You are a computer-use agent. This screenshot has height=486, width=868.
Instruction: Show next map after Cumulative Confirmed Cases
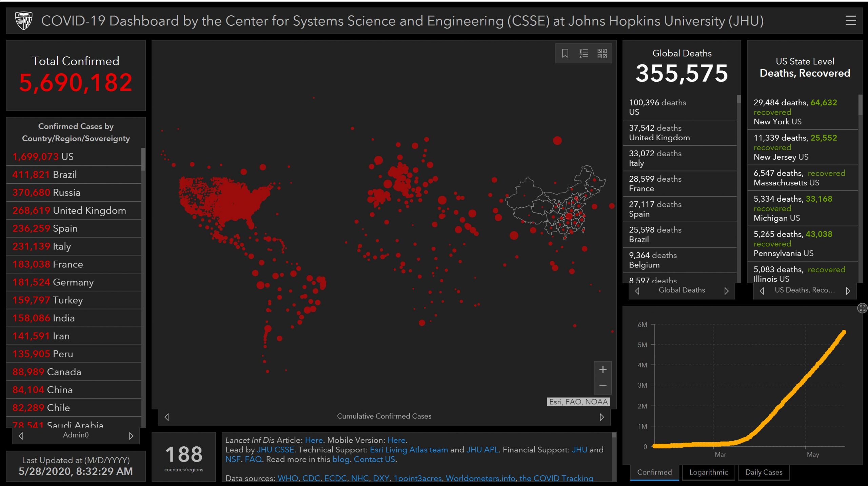[x=601, y=417]
